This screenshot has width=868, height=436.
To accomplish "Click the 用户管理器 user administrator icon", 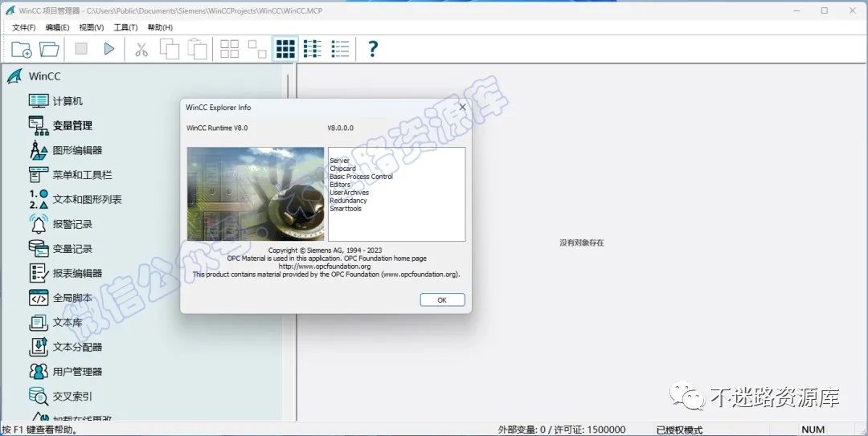I will (39, 371).
